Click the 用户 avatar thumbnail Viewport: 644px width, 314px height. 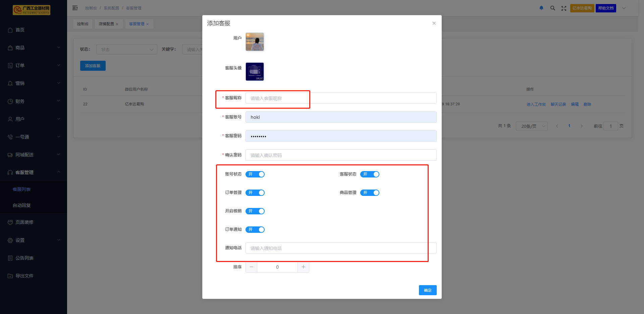255,42
